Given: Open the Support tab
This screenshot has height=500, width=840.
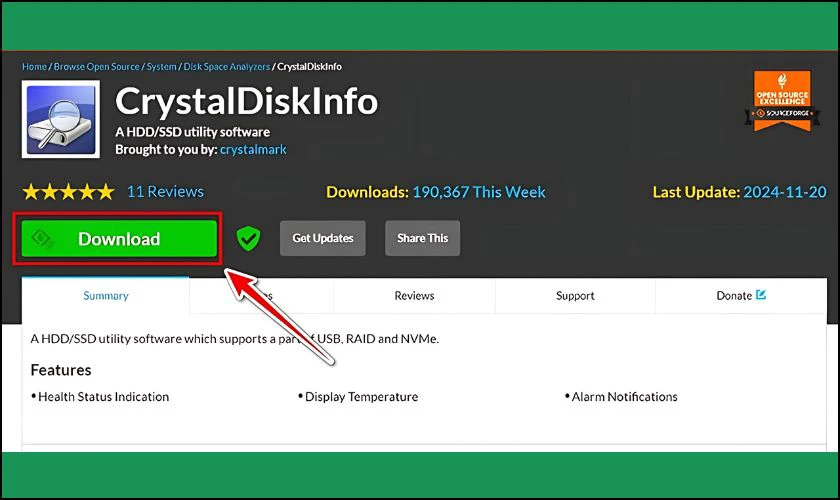Looking at the screenshot, I should pyautogui.click(x=575, y=295).
